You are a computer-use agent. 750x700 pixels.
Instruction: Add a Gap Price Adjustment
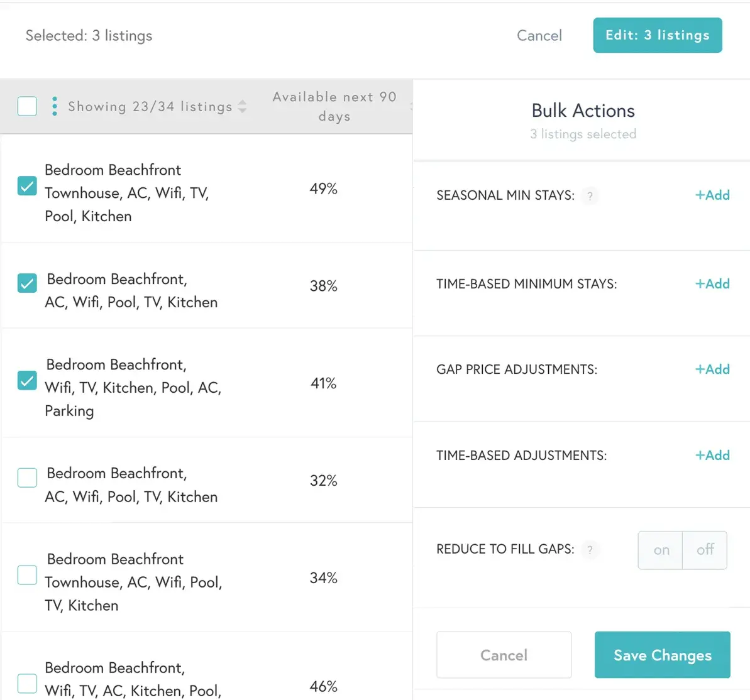[712, 369]
